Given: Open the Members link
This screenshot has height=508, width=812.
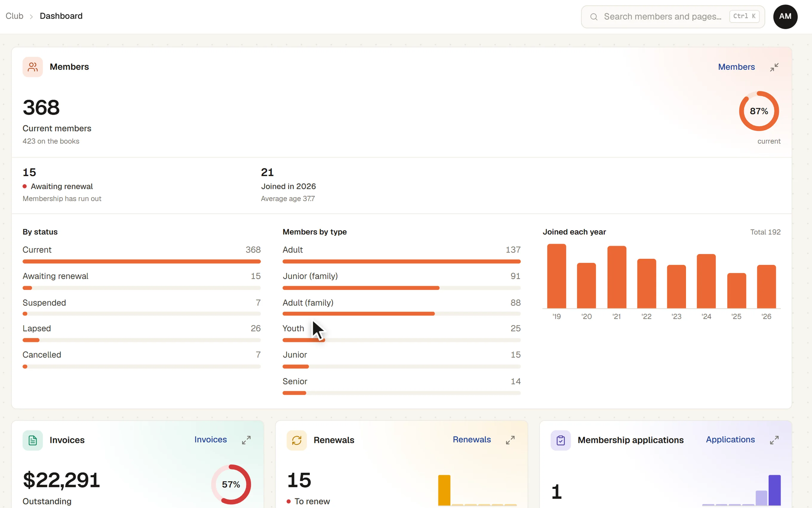Looking at the screenshot, I should pyautogui.click(x=736, y=67).
